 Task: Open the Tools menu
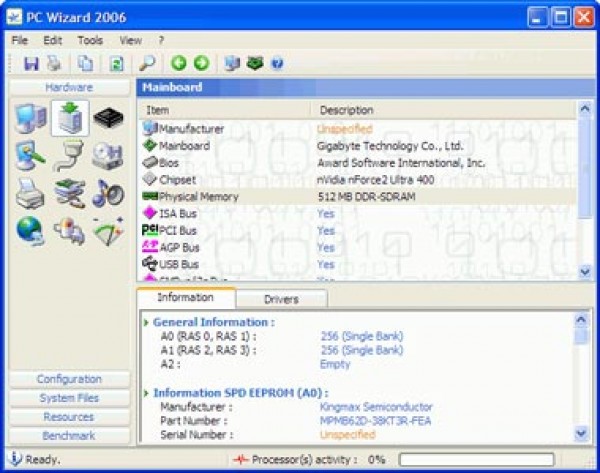[x=90, y=40]
